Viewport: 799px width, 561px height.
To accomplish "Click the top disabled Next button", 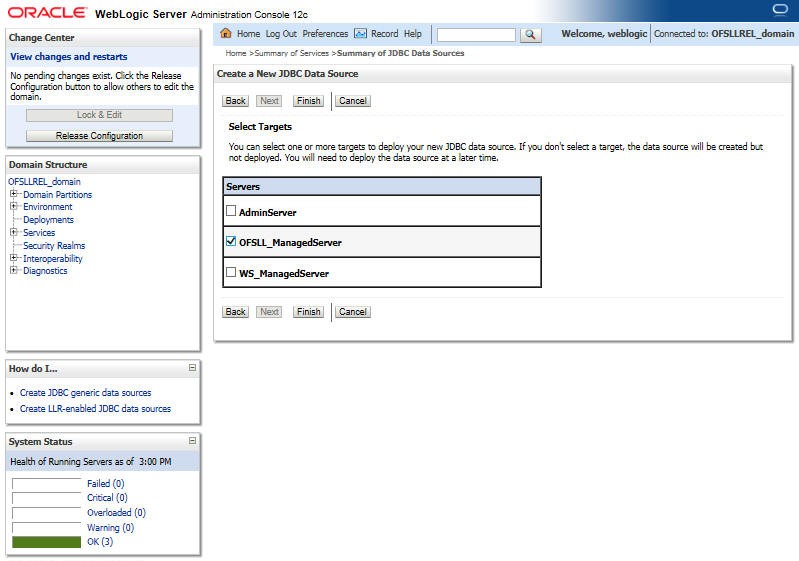I will tap(269, 101).
